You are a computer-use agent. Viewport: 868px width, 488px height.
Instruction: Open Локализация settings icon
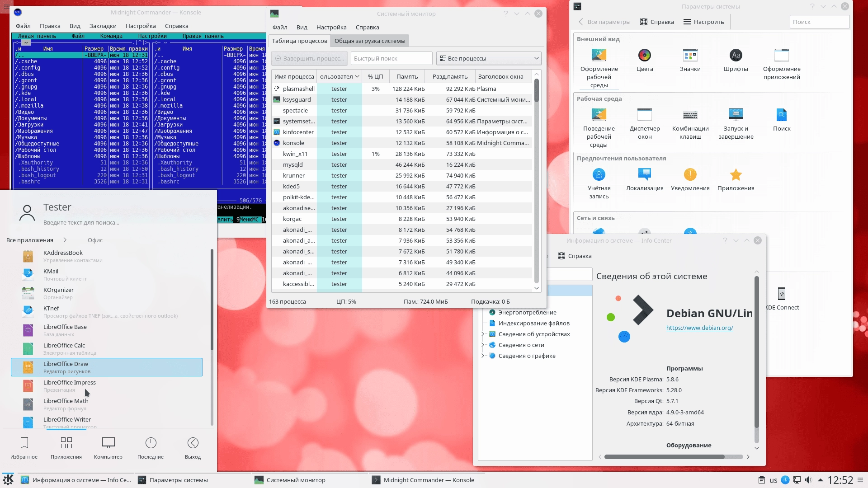click(x=645, y=175)
